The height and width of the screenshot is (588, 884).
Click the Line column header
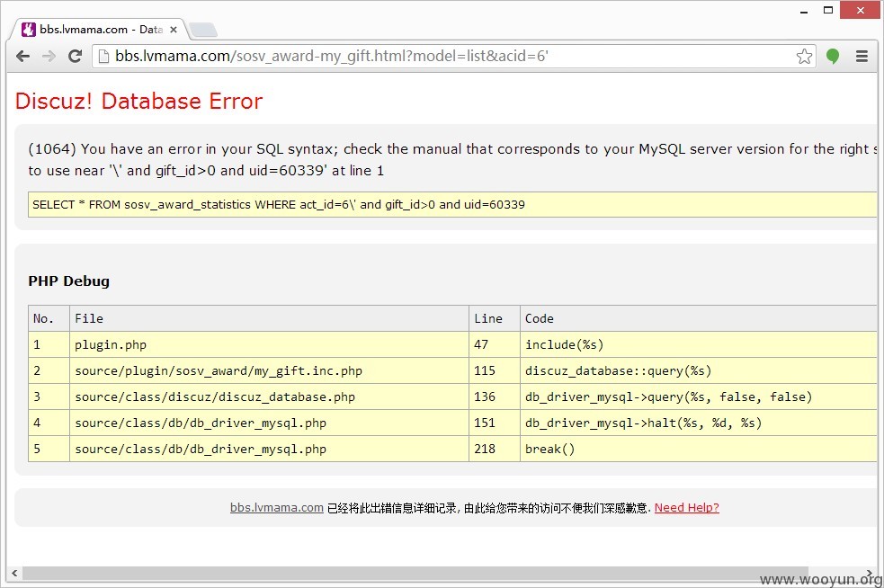[x=494, y=318]
